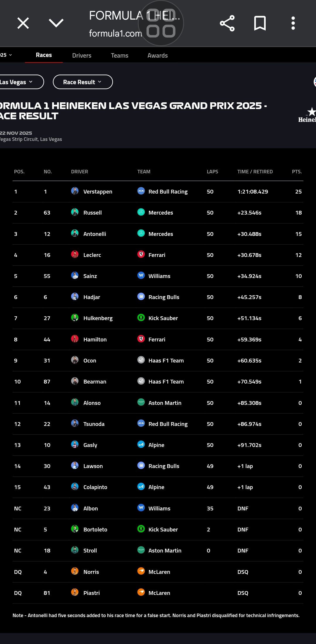
Task: Switch to the Teams tab
Action: coord(120,55)
